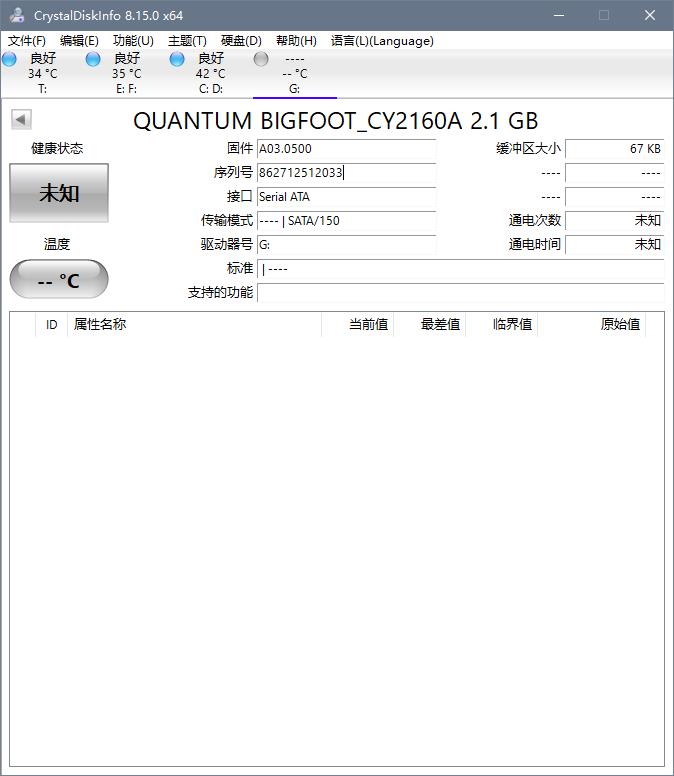Select the C: D: drive status orb
Viewport: 674px width, 776px height.
pyautogui.click(x=177, y=59)
